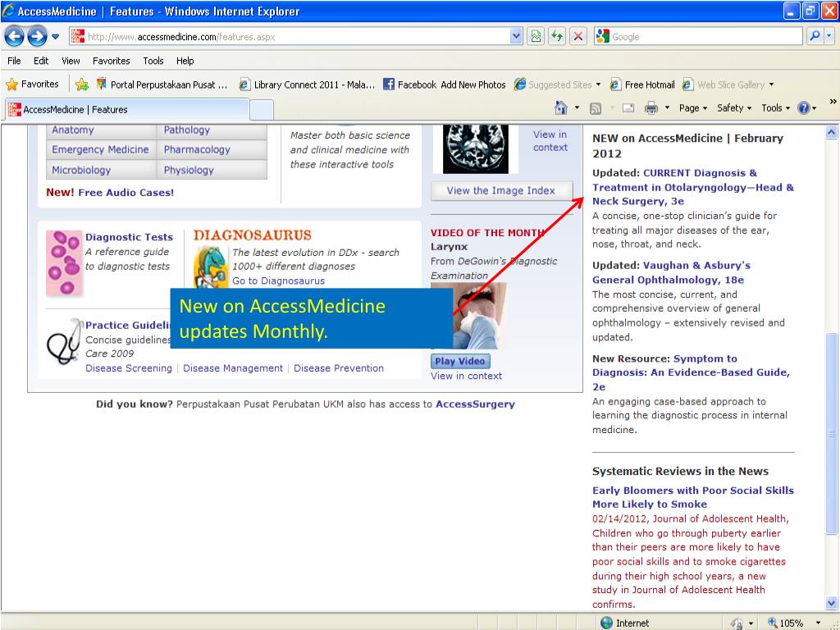Open the Page dropdown menu
The height and width of the screenshot is (630, 840).
point(693,108)
